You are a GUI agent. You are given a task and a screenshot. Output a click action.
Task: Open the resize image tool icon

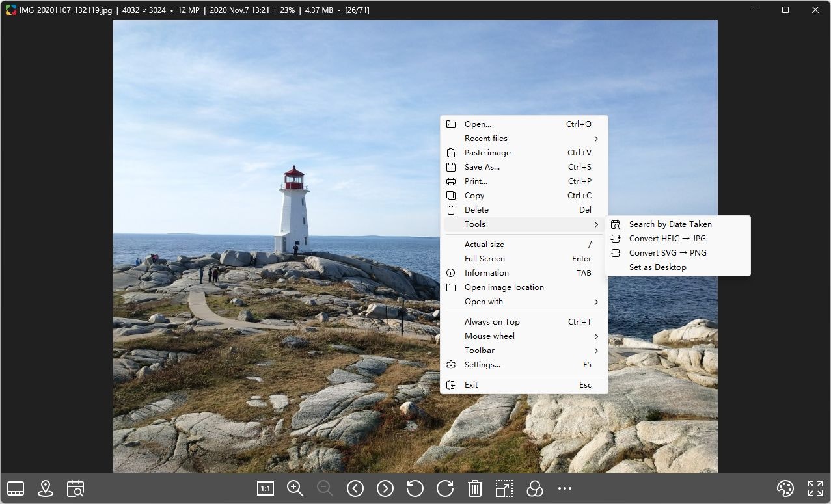[504, 488]
